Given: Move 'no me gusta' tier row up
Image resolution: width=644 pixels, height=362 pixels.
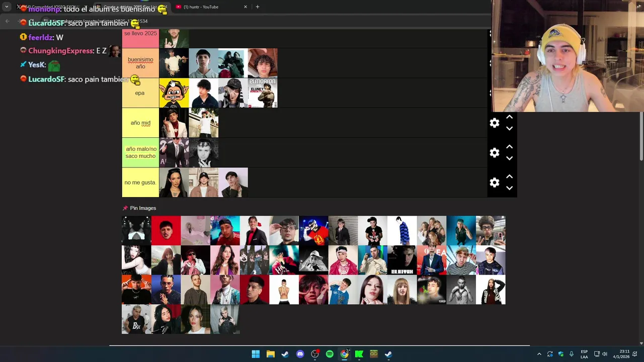Looking at the screenshot, I should click(x=509, y=176).
